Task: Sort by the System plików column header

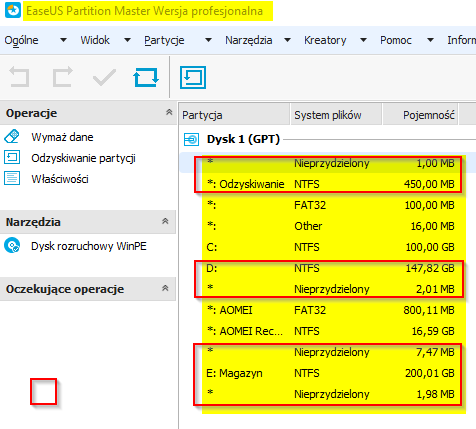Action: point(336,115)
